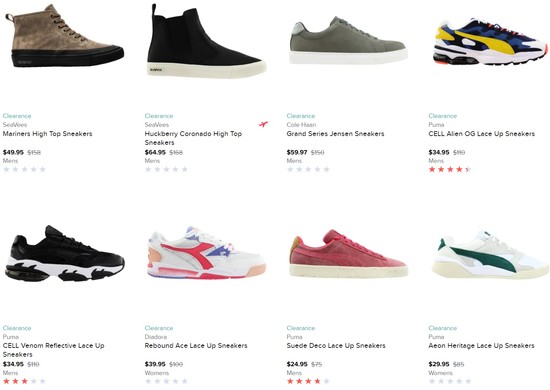View the red Suede Deco sneaker image
Image resolution: width=550 pixels, height=390 pixels.
pos(348,253)
